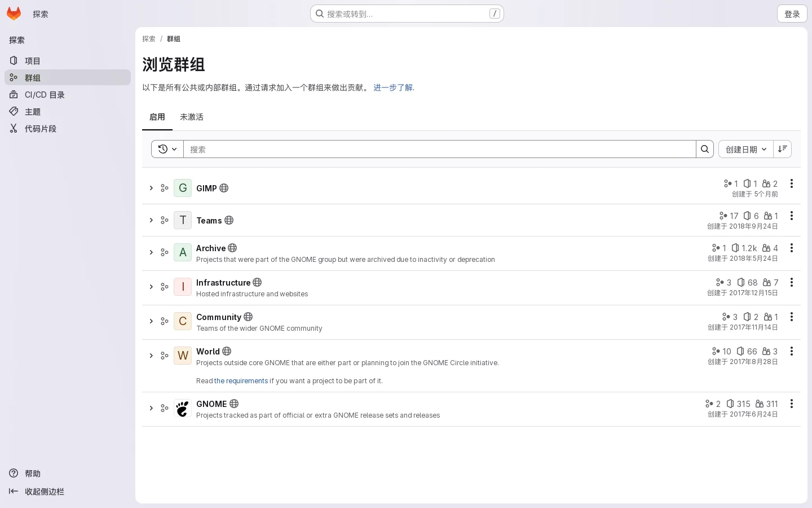Click the public globe icon beside Teams
This screenshot has height=508, width=812.
coord(229,220)
